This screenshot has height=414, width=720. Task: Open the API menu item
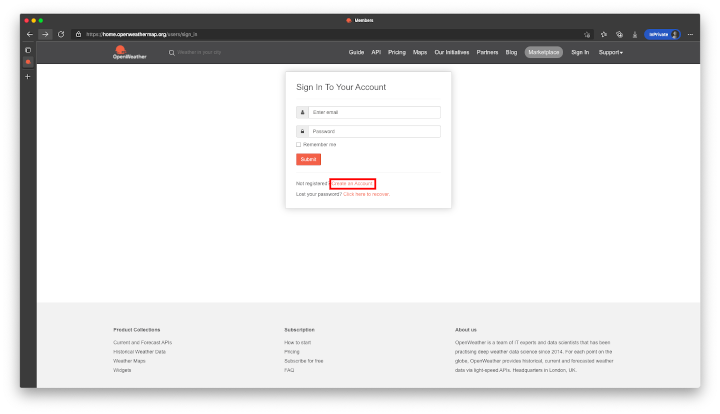coord(376,52)
